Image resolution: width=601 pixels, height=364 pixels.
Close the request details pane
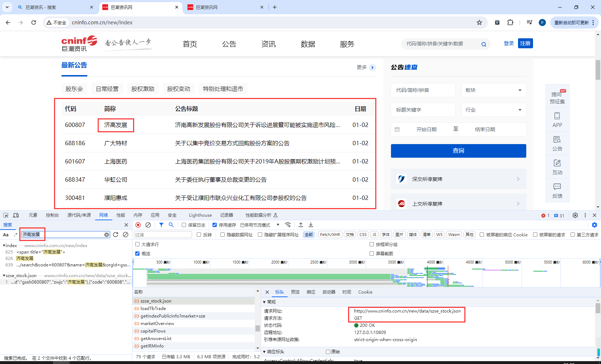click(267, 292)
